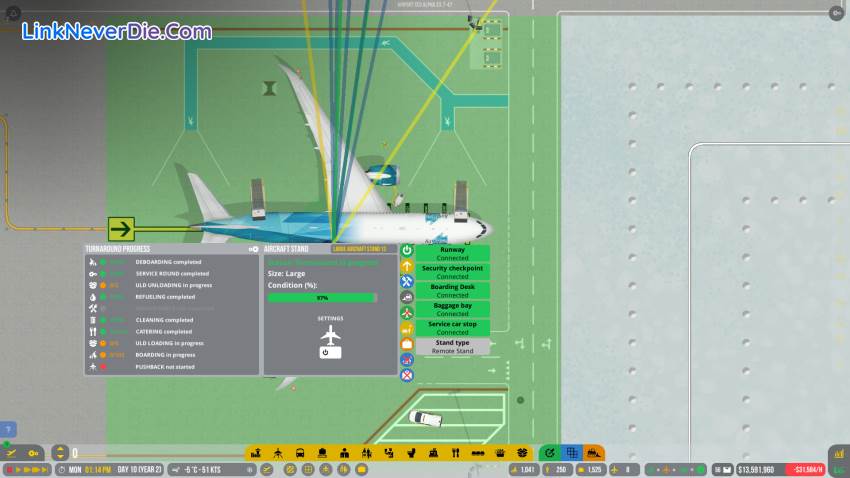Open the baggage handling build menu

[389, 453]
